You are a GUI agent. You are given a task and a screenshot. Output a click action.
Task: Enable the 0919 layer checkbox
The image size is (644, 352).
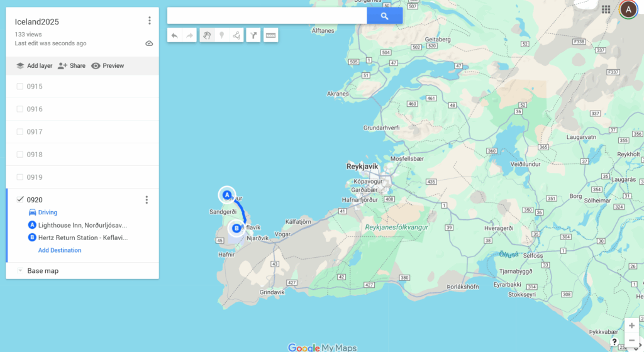(19, 177)
